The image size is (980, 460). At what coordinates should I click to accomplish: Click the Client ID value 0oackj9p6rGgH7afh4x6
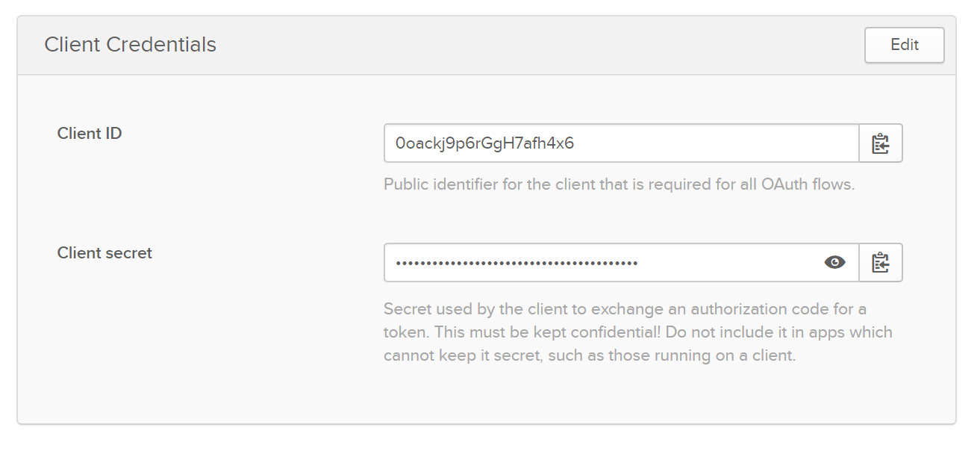pos(484,143)
